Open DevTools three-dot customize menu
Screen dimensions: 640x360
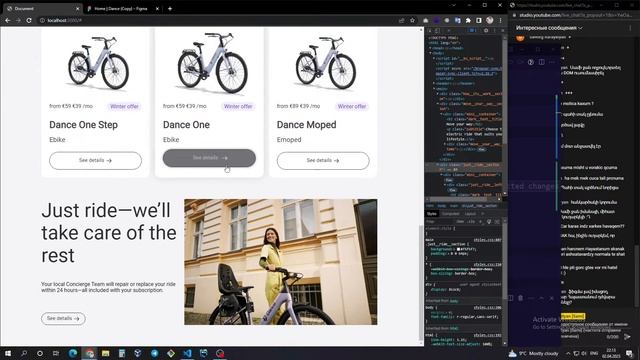(495, 31)
